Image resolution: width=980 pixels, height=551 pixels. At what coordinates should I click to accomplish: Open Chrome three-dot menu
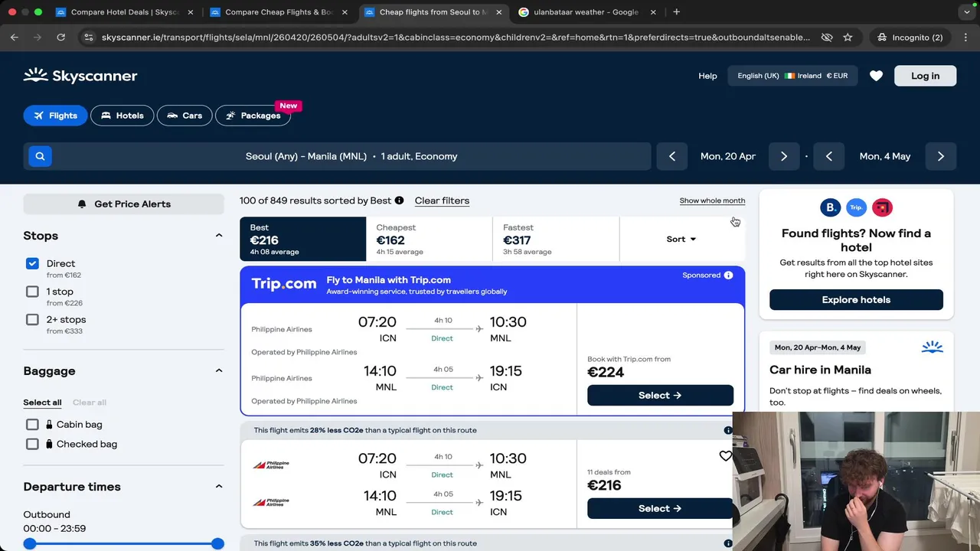click(x=965, y=37)
